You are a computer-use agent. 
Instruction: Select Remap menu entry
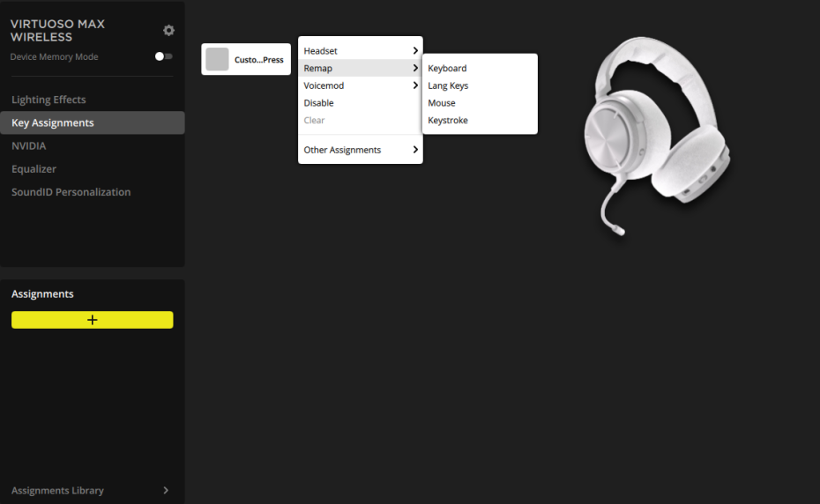pos(361,68)
